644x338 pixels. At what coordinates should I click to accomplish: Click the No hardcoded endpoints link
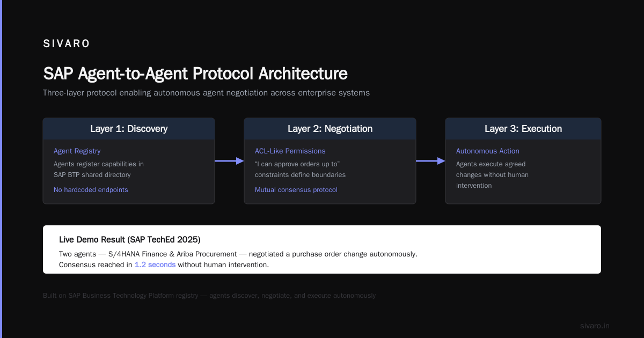91,190
